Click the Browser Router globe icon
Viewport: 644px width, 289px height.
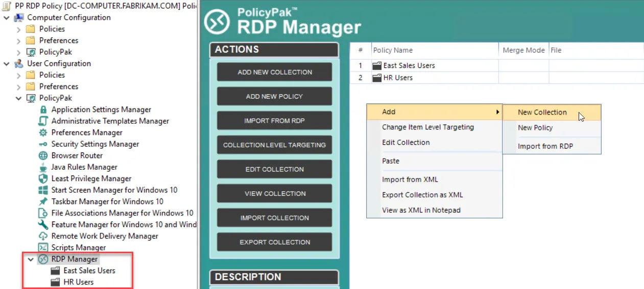(43, 155)
